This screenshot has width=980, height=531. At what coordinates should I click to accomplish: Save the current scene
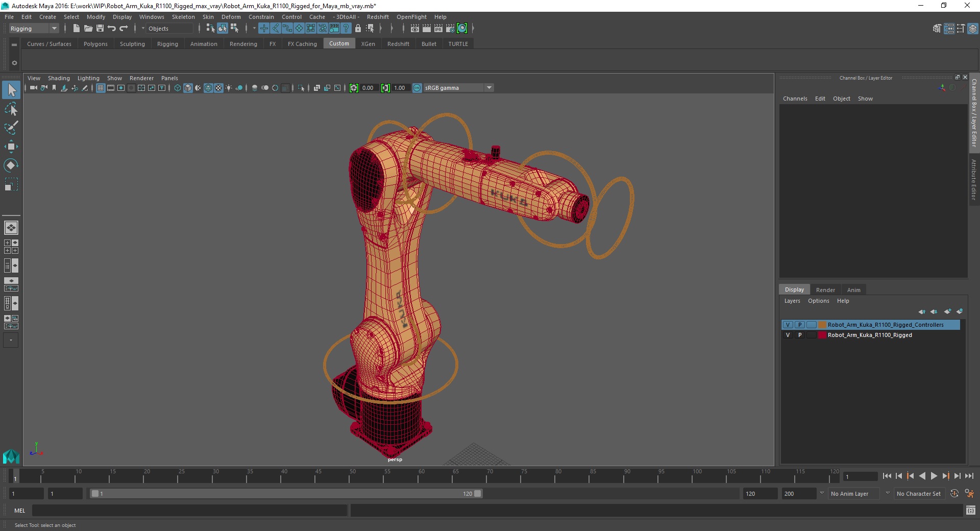coord(100,29)
